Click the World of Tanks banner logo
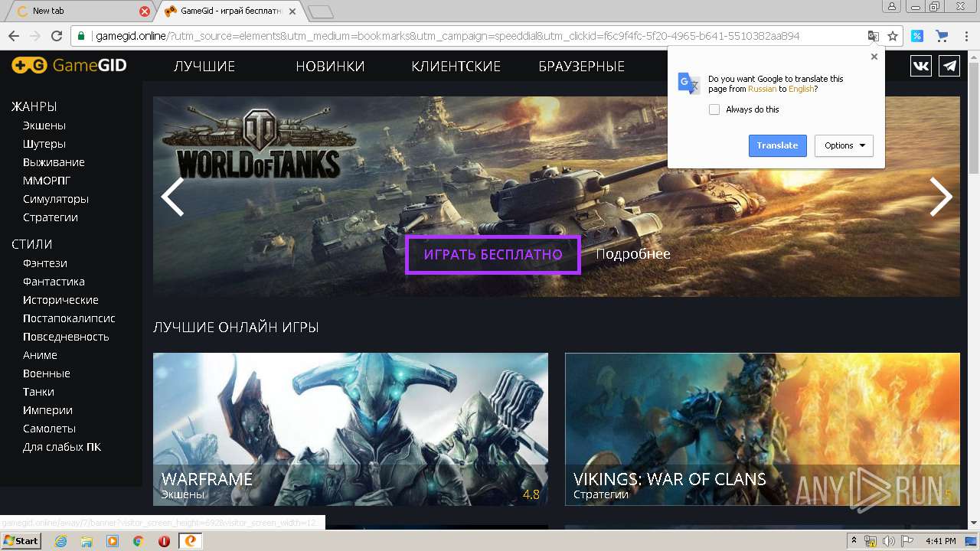Viewport: 980px width, 551px height. [x=260, y=145]
